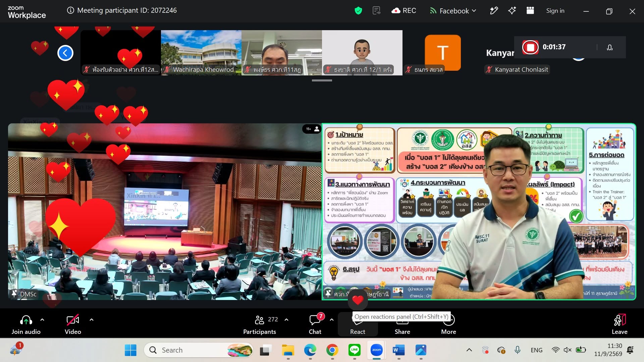644x362 pixels.
Task: Open the live transcript notes icon
Action: [377, 11]
